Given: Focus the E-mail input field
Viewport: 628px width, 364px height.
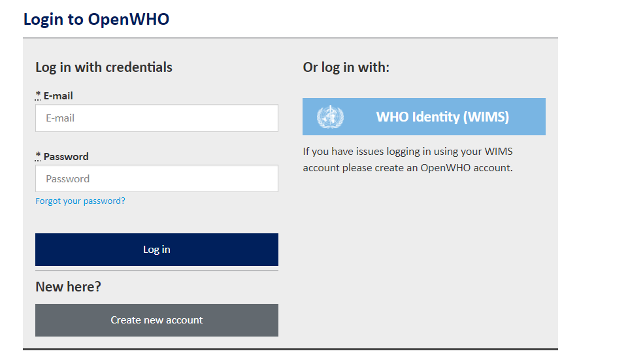Looking at the screenshot, I should pyautogui.click(x=157, y=118).
